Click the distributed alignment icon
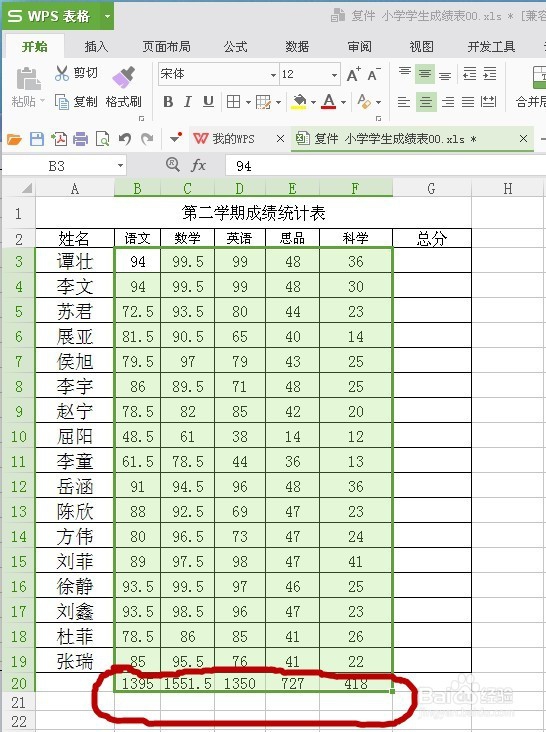The width and height of the screenshot is (546, 732). pos(488,102)
